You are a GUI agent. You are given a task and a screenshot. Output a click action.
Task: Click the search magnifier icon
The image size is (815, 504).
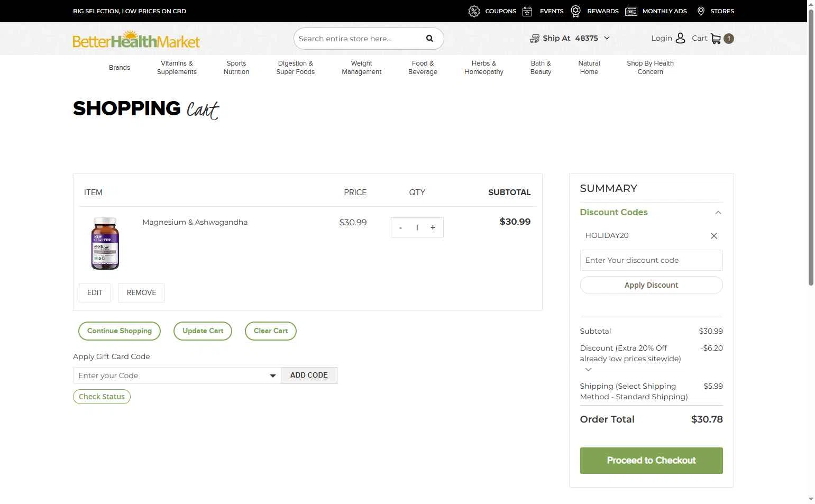[429, 39]
